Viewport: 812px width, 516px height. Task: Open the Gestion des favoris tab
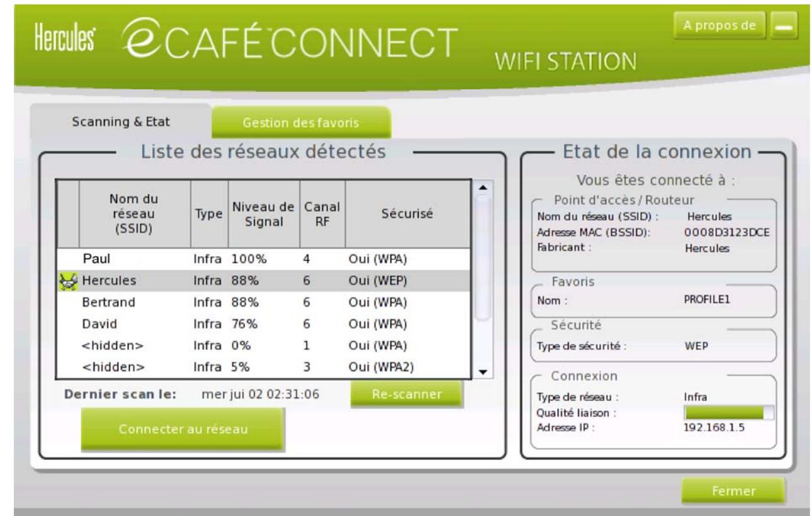click(x=302, y=124)
